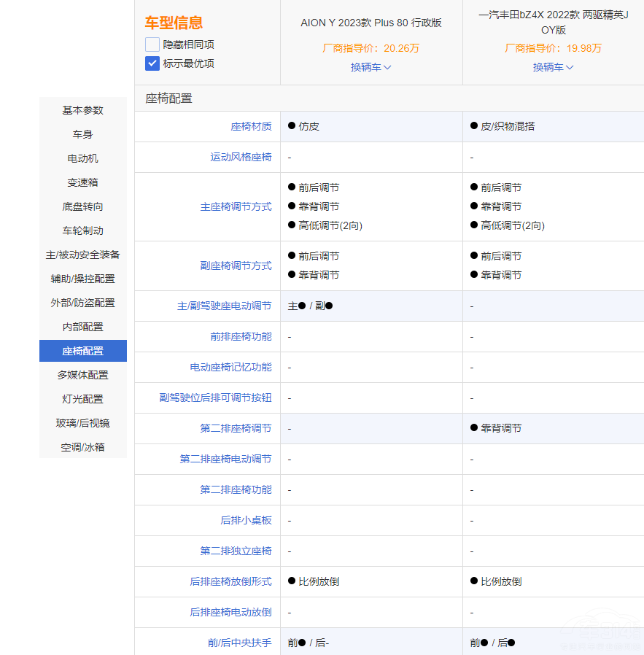
Task: Check the 隐藏相同项 checkbox
Action: coord(152,44)
